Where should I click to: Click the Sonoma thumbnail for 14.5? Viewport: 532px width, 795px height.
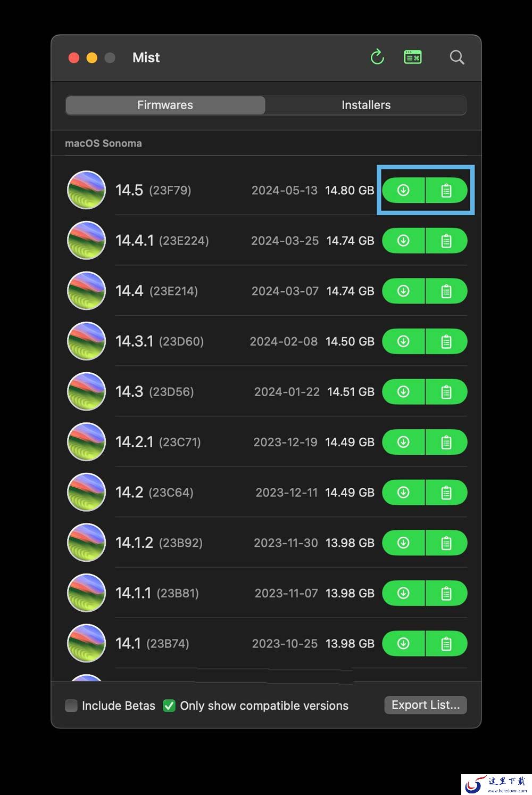click(86, 190)
